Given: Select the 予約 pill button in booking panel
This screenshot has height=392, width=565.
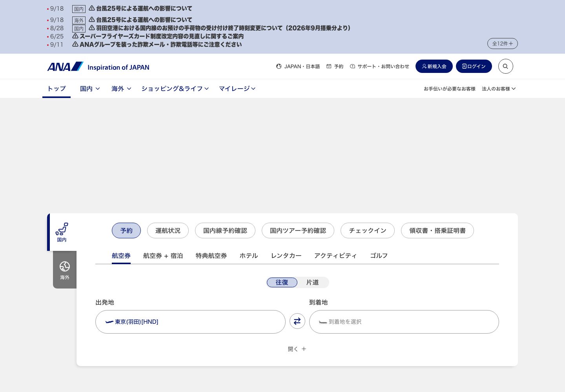Looking at the screenshot, I should click(x=126, y=230).
